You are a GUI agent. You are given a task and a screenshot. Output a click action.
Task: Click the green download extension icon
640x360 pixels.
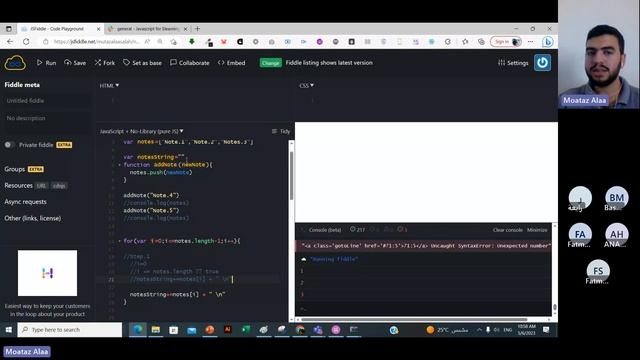pos(192,42)
